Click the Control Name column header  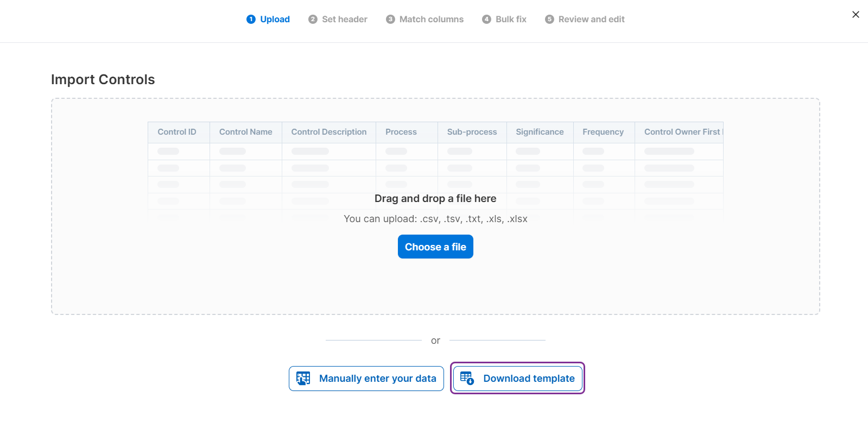tap(246, 132)
